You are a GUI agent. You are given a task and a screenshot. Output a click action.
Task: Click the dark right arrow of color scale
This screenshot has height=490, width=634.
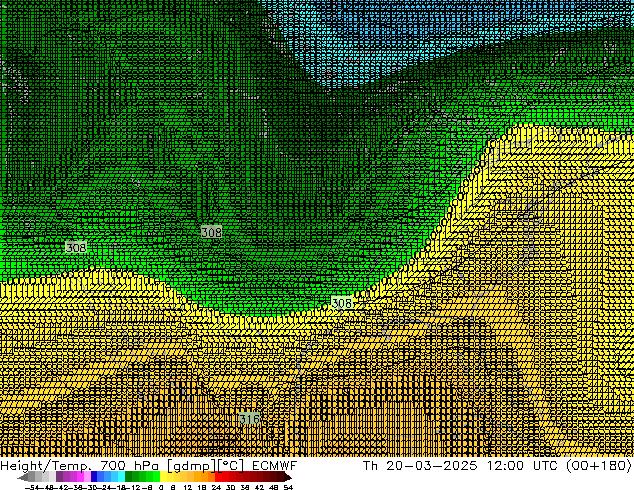coord(288,477)
